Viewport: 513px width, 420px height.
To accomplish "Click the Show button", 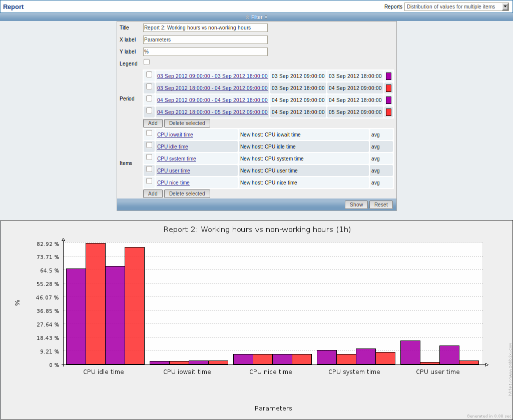I will [356, 204].
